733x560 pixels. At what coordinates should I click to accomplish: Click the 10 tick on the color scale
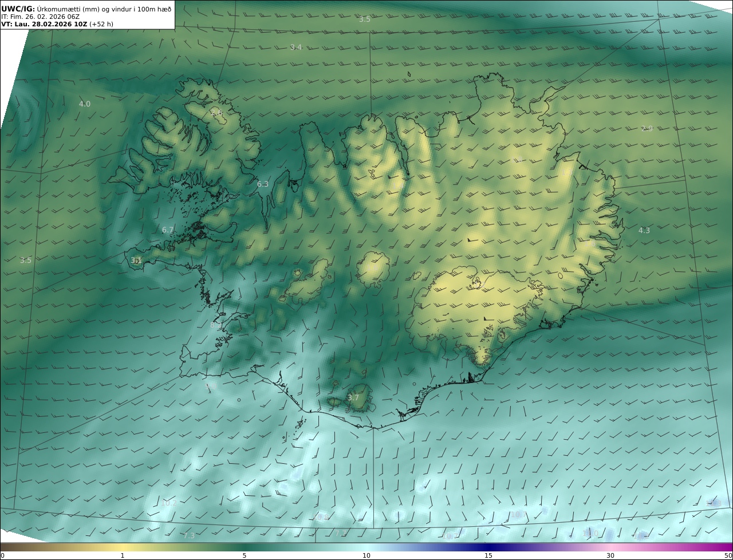366,555
